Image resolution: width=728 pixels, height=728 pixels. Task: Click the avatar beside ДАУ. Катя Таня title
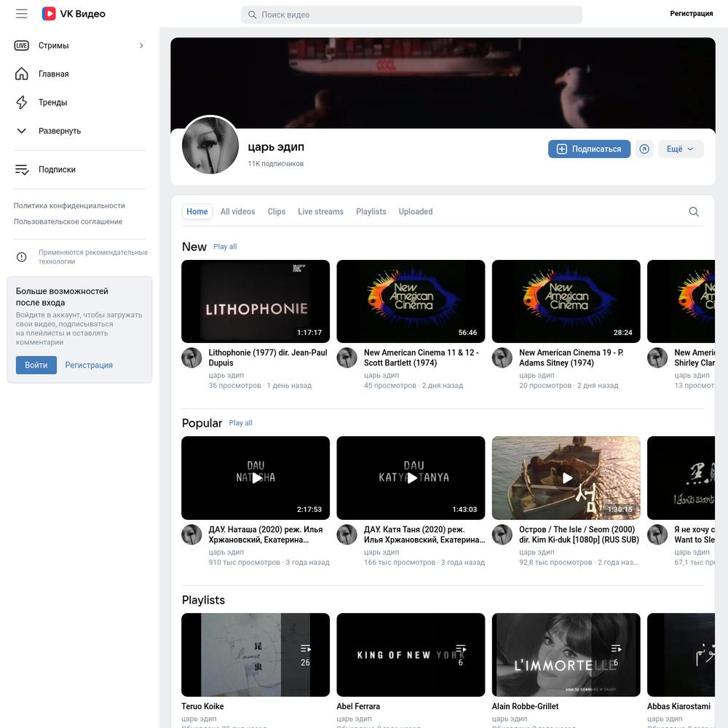point(347,535)
